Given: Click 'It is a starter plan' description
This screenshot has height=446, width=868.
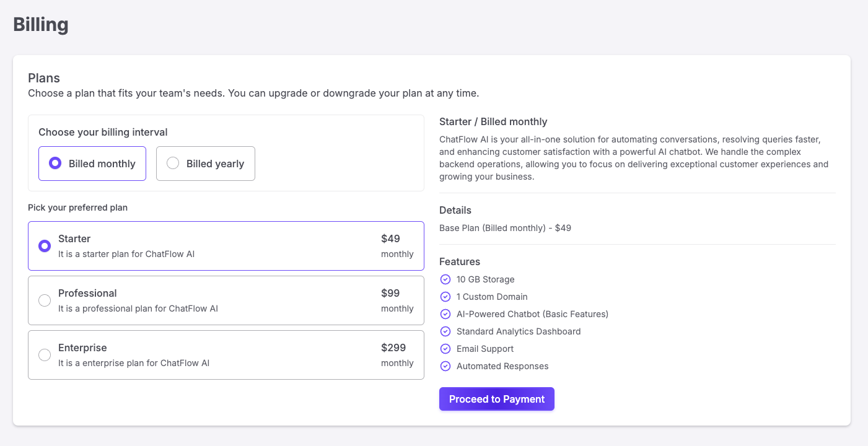Looking at the screenshot, I should (126, 254).
